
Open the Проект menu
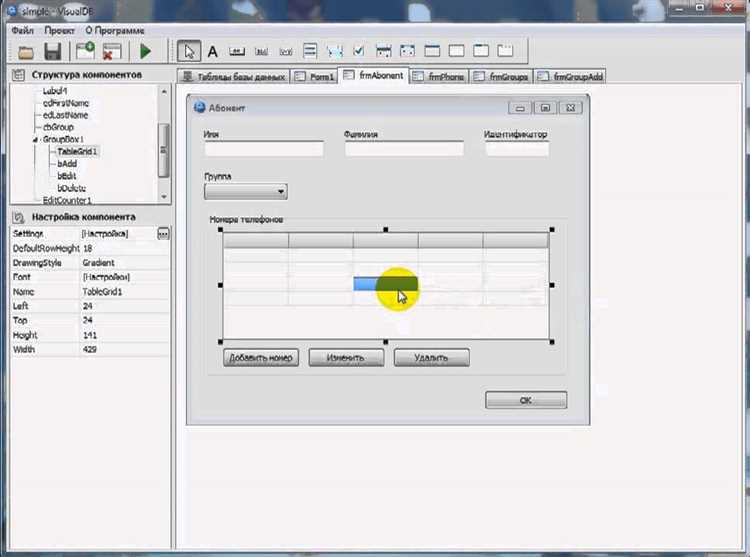tap(59, 30)
